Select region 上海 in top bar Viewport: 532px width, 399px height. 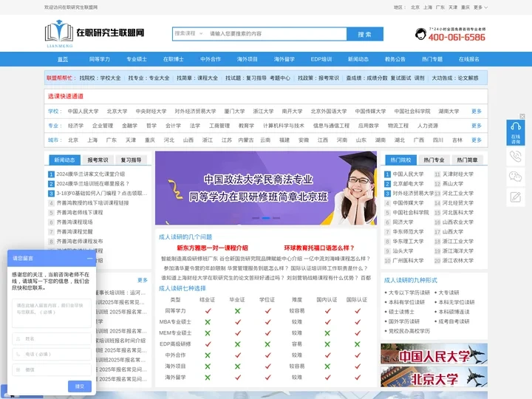428,7
